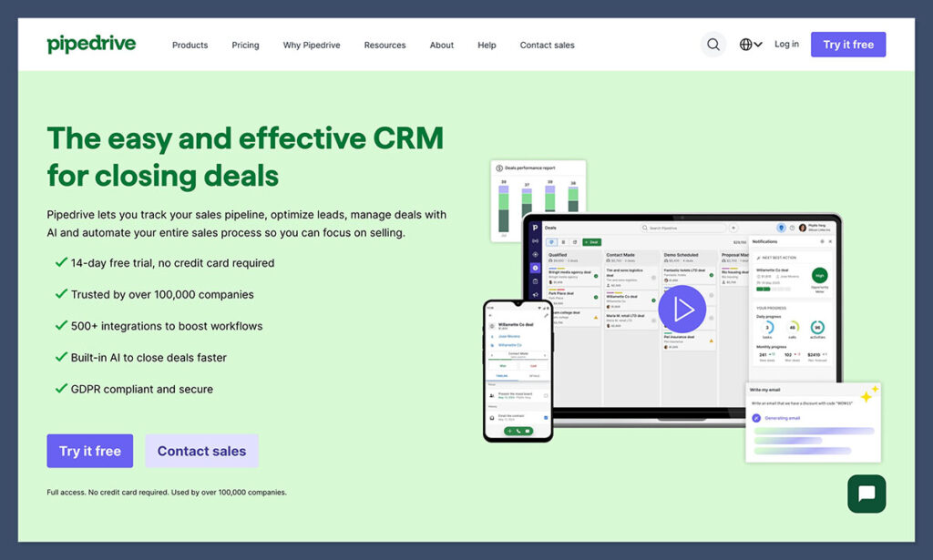Toggle the Kanban pipeline view in Deals

coord(551,242)
